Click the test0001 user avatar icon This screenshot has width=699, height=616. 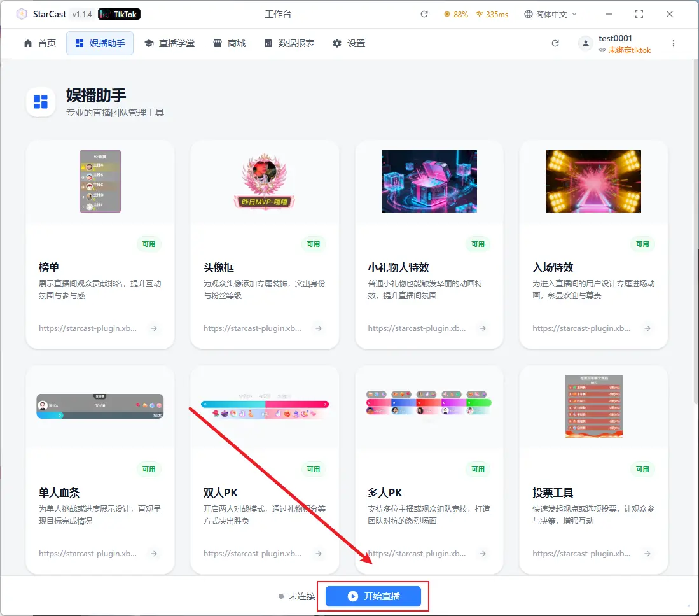click(x=585, y=43)
